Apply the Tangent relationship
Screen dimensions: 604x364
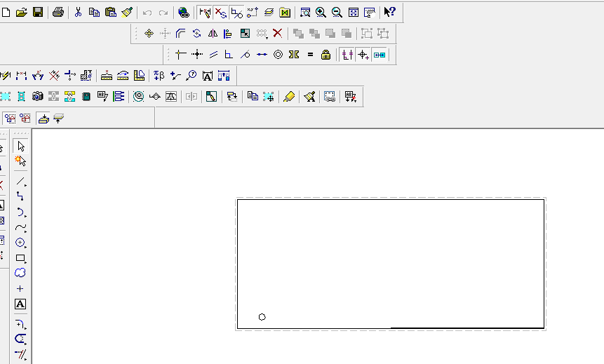pos(245,55)
